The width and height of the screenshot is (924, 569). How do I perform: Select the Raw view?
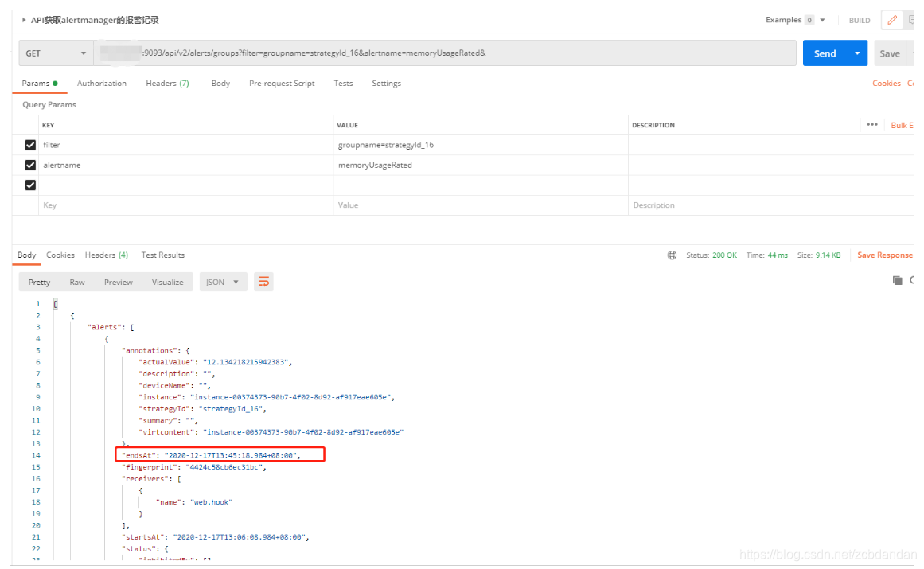pyautogui.click(x=77, y=283)
